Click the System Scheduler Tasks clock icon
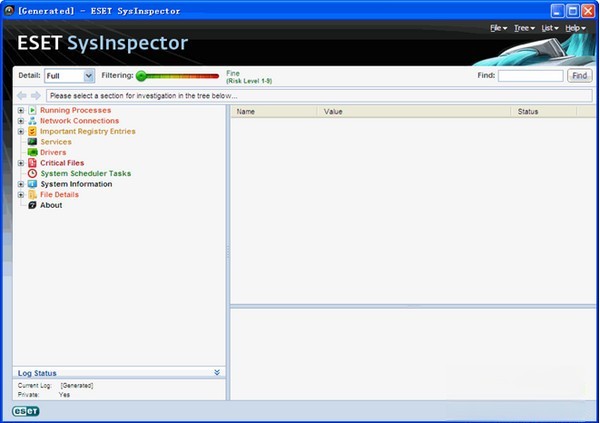This screenshot has width=600, height=423. 32,173
